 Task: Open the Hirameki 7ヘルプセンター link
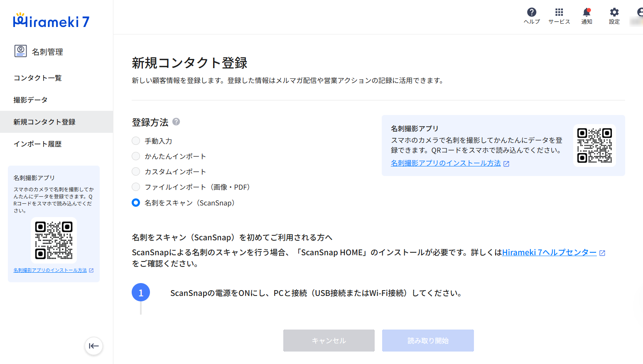pyautogui.click(x=549, y=252)
